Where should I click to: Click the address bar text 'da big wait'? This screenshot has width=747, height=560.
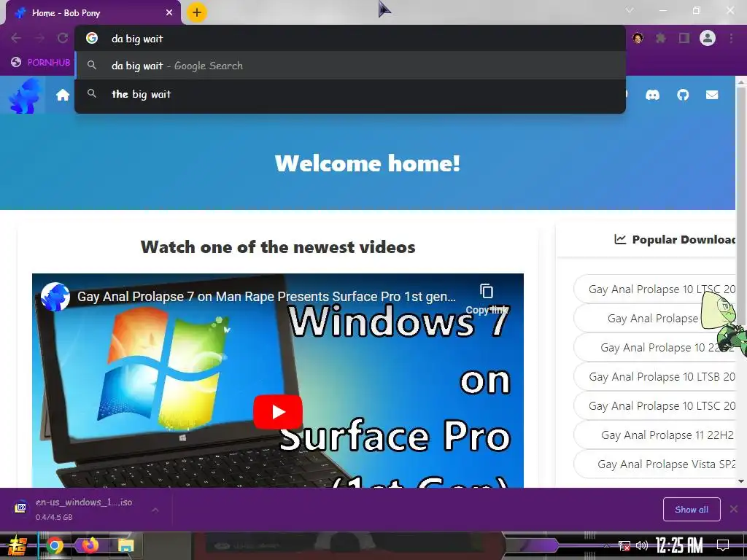(137, 39)
